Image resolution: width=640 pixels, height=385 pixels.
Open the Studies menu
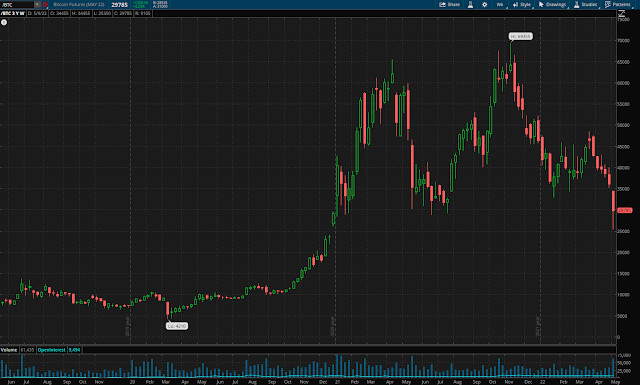tap(586, 4)
